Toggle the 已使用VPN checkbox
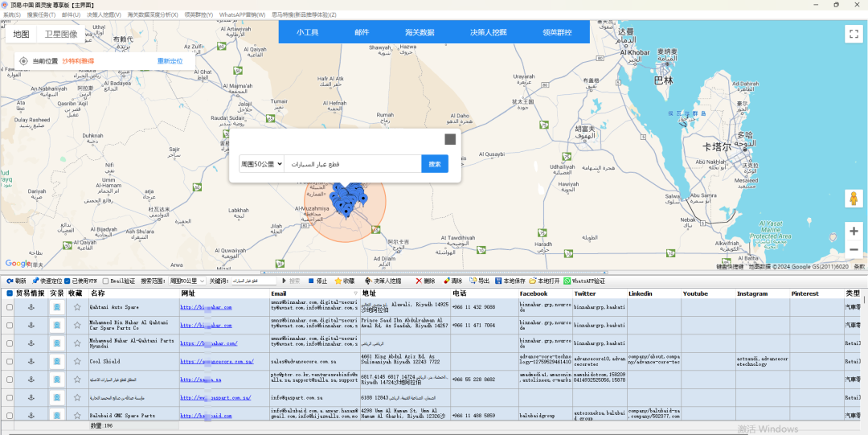 pos(67,281)
